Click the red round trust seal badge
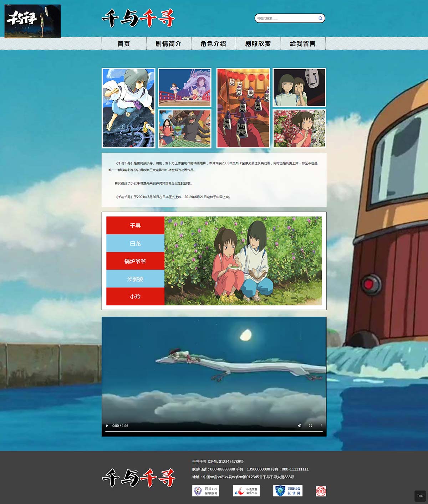The image size is (428, 504). point(321,491)
